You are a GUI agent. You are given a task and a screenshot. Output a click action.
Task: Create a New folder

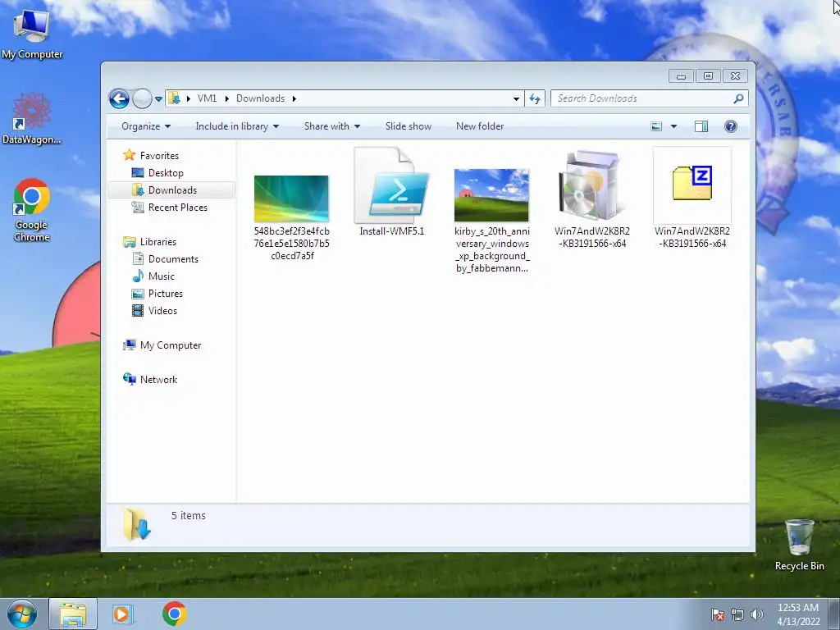coord(480,126)
